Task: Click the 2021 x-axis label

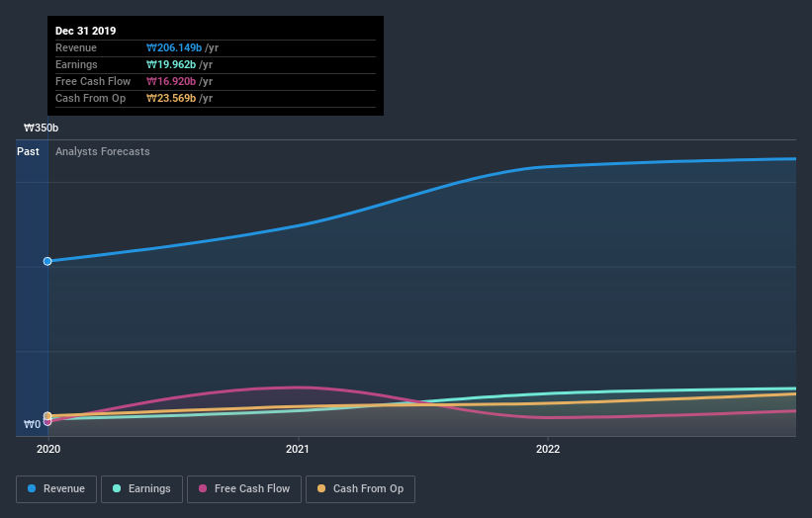Action: 298,449
